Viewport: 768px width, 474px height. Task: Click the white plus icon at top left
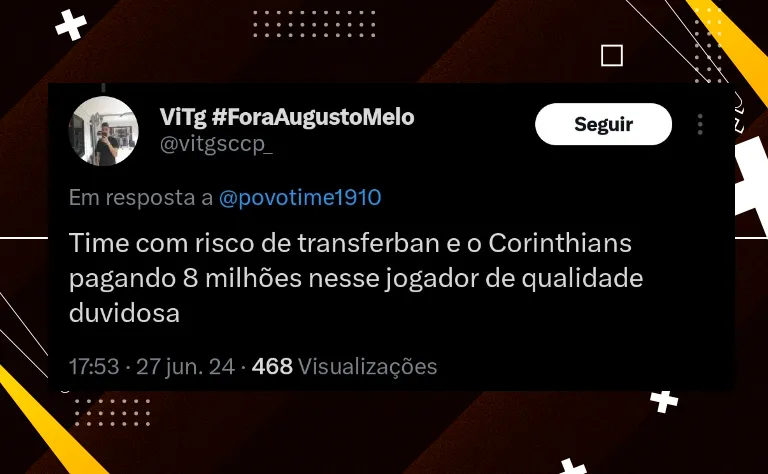71,25
